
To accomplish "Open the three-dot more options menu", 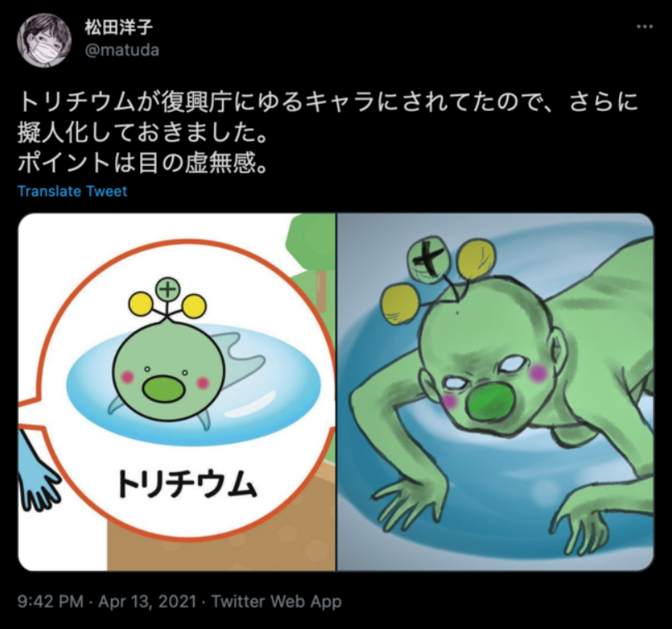I will point(644,27).
